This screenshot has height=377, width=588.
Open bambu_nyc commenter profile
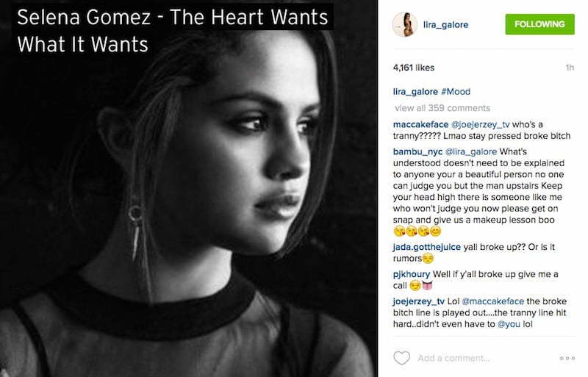click(417, 151)
